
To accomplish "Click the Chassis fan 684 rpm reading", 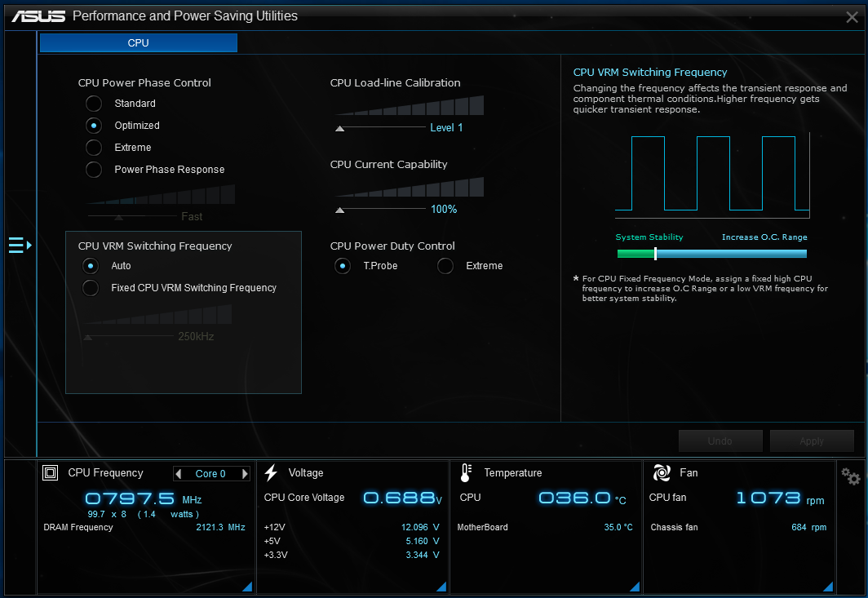I will click(x=808, y=527).
